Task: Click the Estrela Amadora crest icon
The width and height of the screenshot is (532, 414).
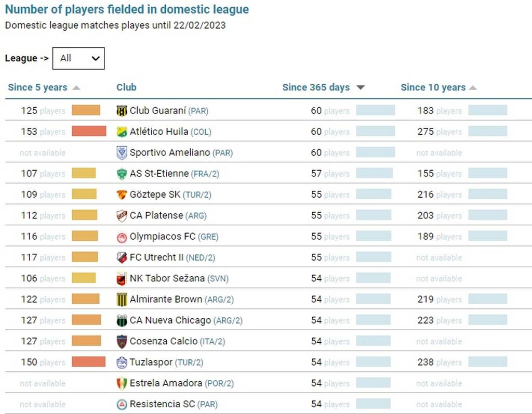Action: pos(122,383)
